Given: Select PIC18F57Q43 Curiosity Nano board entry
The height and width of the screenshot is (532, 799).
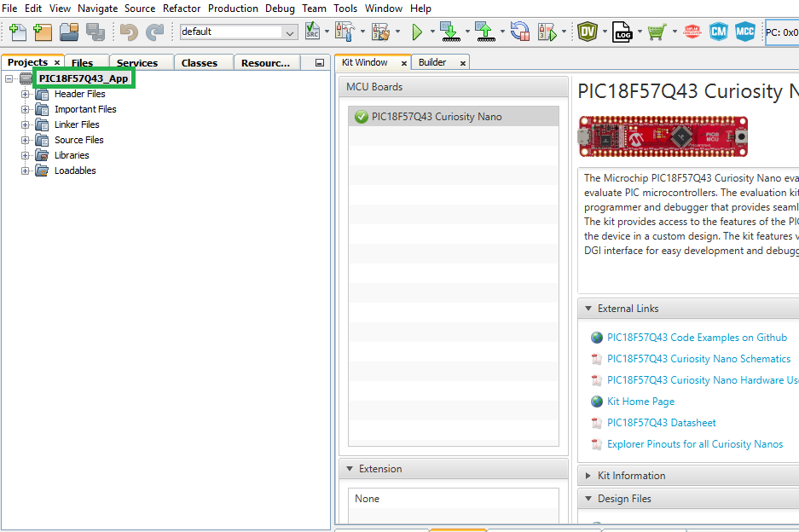Looking at the screenshot, I should pyautogui.click(x=437, y=117).
